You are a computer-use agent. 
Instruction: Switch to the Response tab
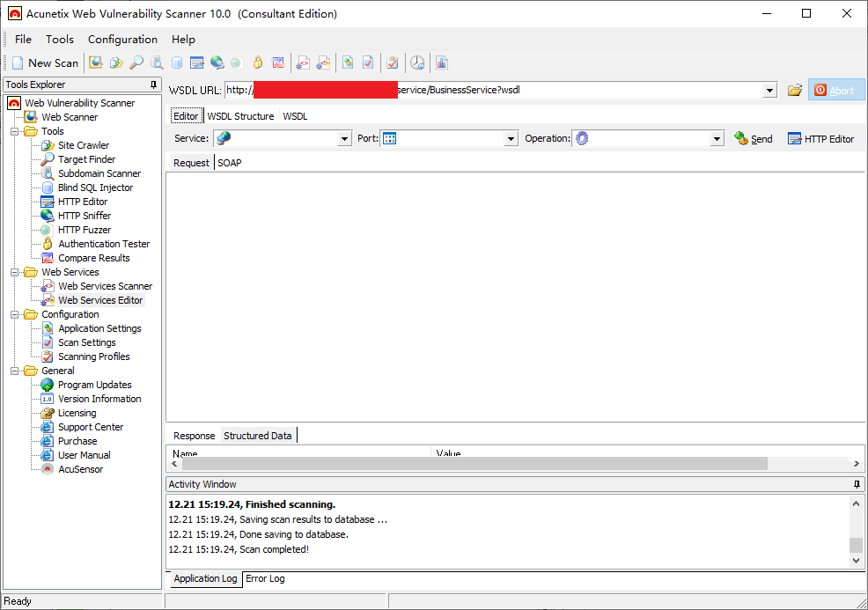click(x=194, y=436)
